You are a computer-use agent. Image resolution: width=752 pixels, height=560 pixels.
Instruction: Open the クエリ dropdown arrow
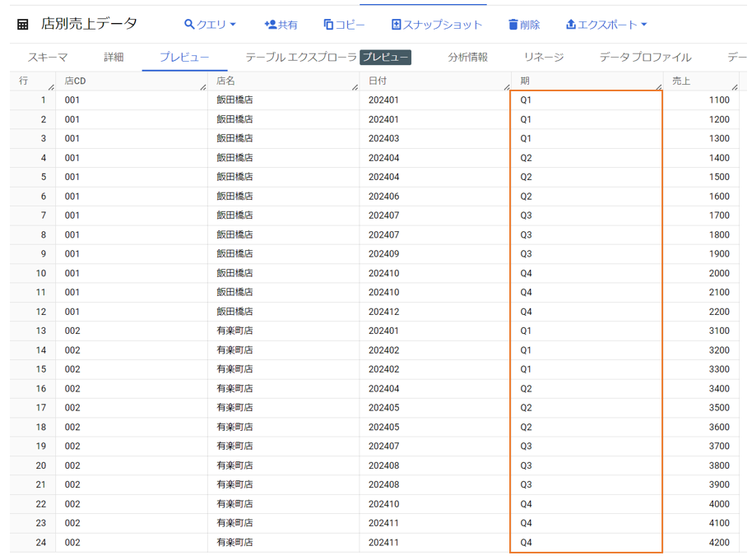233,24
